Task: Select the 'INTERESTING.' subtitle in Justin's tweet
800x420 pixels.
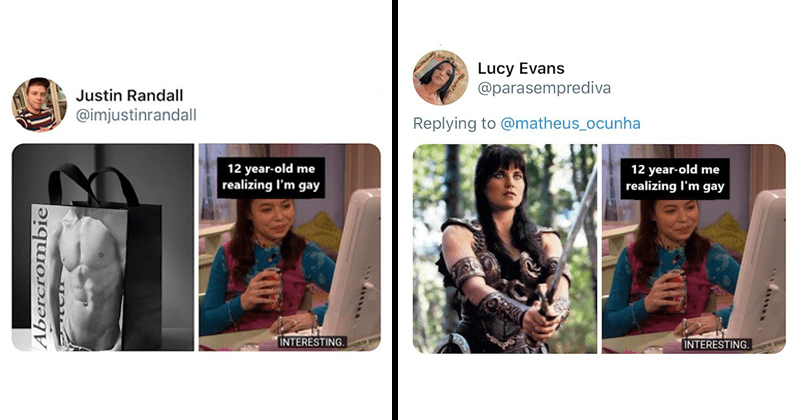Action: 312,342
